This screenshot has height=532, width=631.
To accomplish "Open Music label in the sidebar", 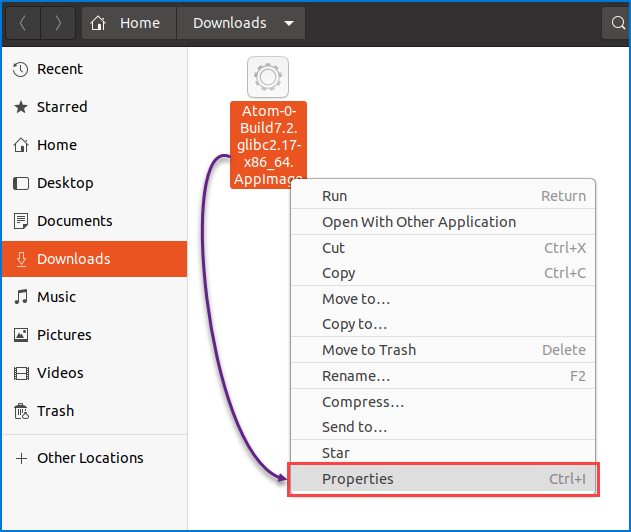I will click(x=56, y=297).
